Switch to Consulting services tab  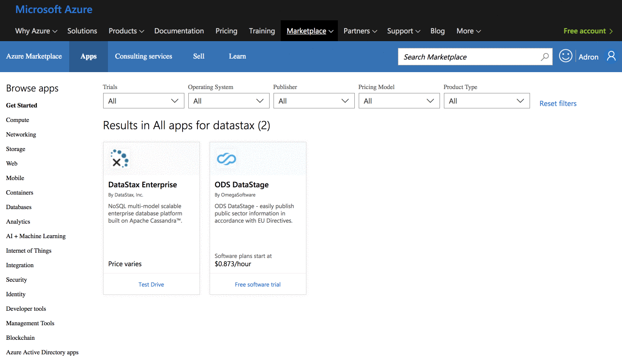pos(144,57)
